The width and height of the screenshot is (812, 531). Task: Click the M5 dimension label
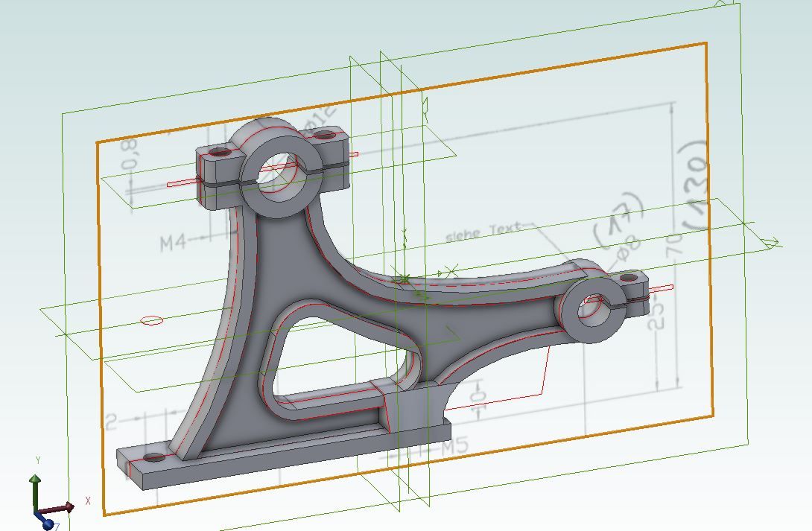tap(455, 447)
